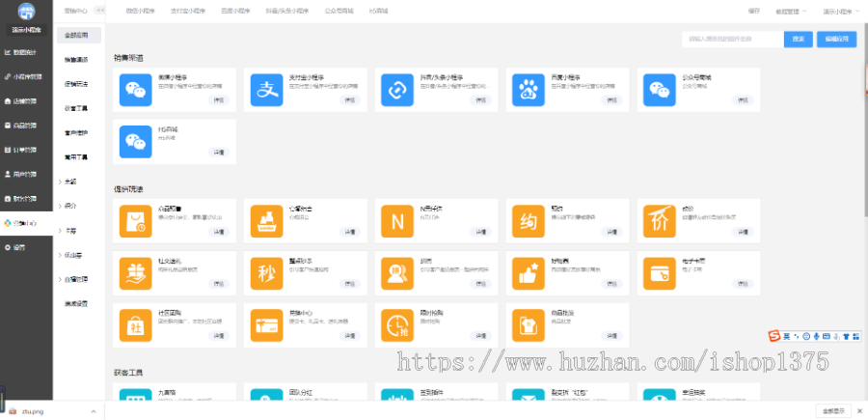868x420 pixels.
Task: Open the 演示小程序 dropdown in header
Action: tap(839, 11)
